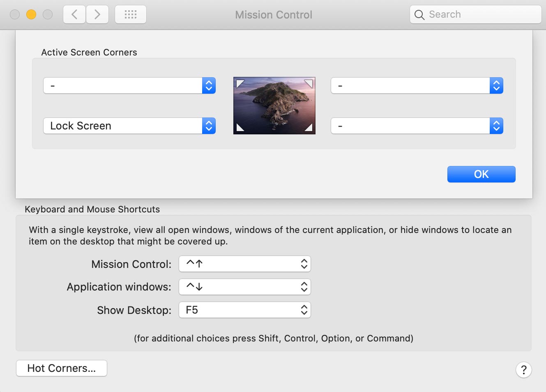This screenshot has width=546, height=392.
Task: Open the Lock Screen corner dropdown
Action: pyautogui.click(x=129, y=126)
